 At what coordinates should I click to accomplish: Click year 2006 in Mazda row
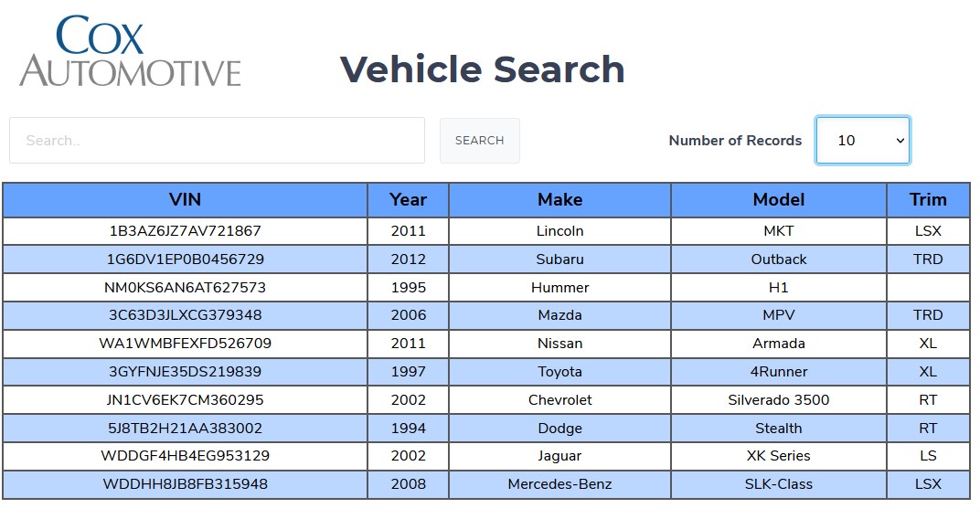[408, 315]
